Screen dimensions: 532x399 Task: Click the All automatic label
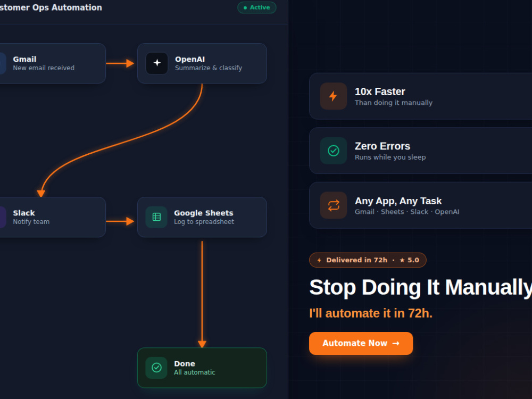coord(194,372)
